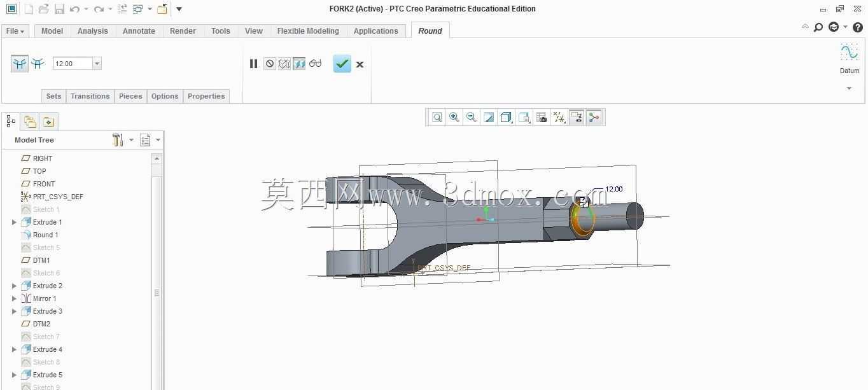Open the Options panel tab
Viewport: 868px width, 390px height.
[x=165, y=96]
